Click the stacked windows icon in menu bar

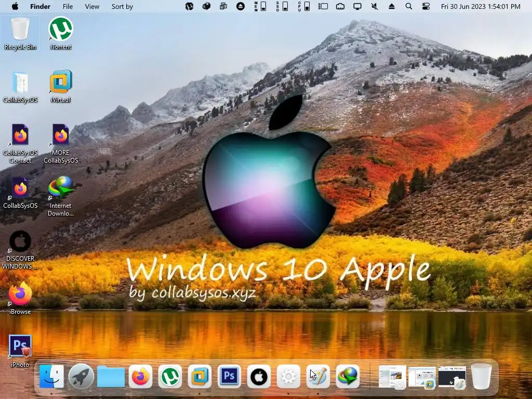point(223,6)
